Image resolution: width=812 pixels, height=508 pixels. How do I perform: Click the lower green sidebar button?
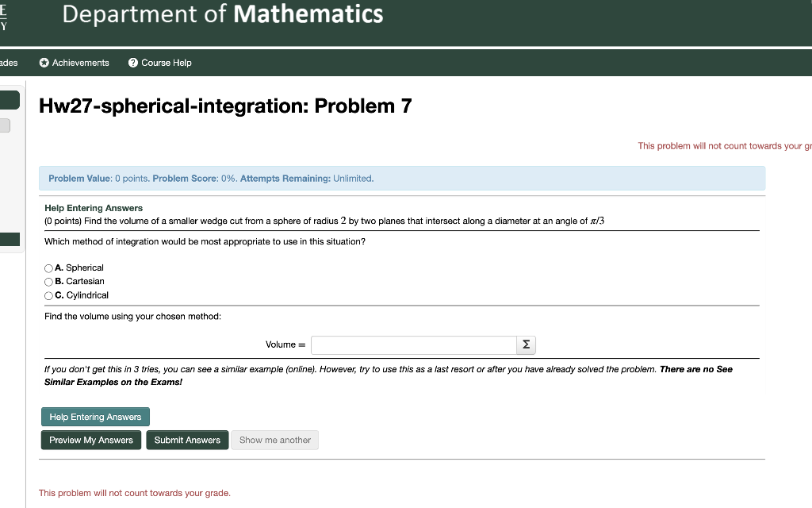pos(10,239)
